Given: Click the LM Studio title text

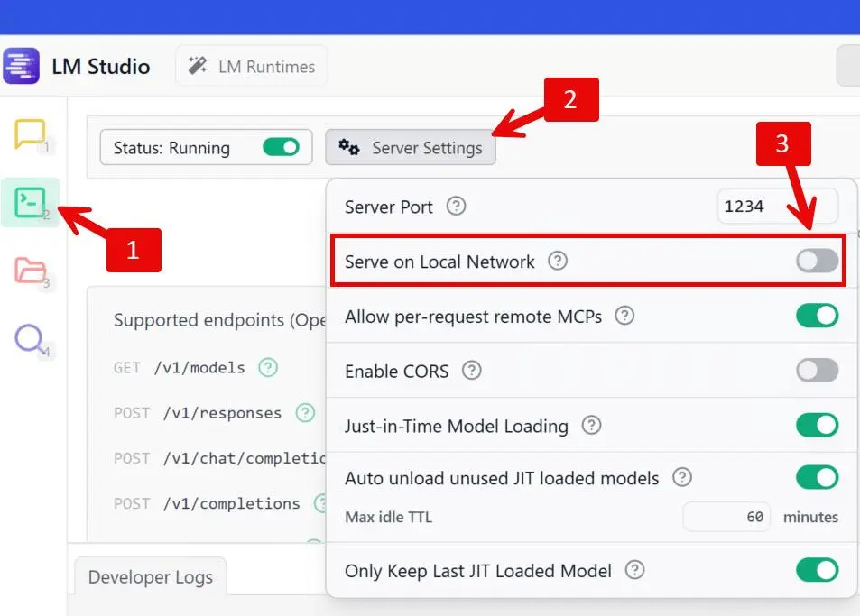Looking at the screenshot, I should tap(101, 67).
